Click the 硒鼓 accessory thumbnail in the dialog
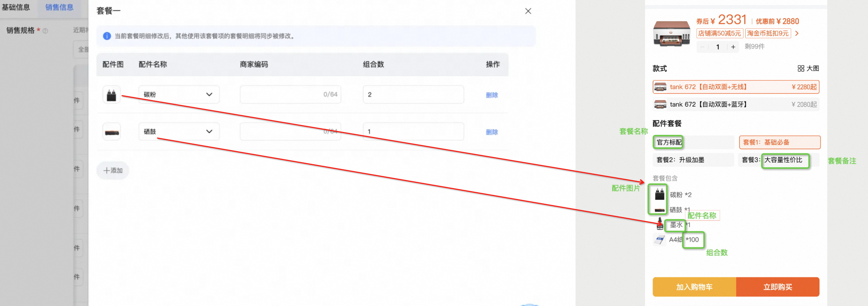This screenshot has height=306, width=868. (x=111, y=132)
